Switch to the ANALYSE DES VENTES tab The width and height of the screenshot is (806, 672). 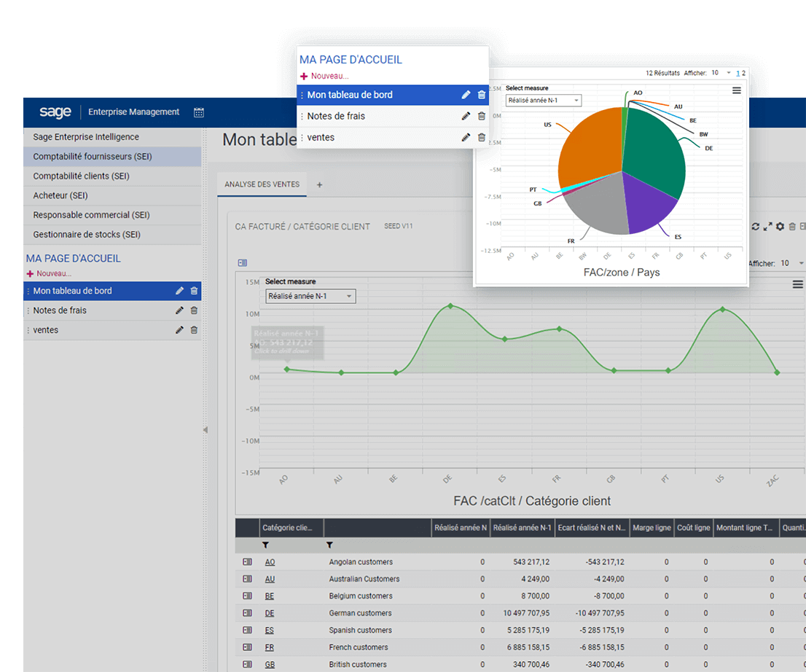[x=262, y=184]
